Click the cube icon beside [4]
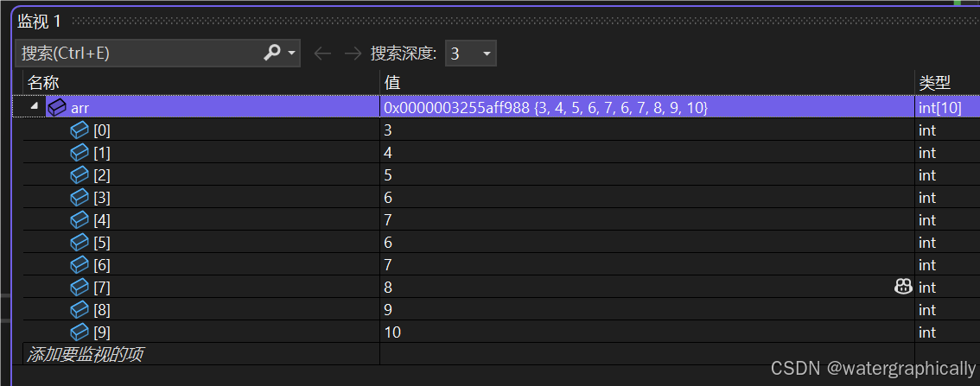This screenshot has width=980, height=386. click(80, 220)
